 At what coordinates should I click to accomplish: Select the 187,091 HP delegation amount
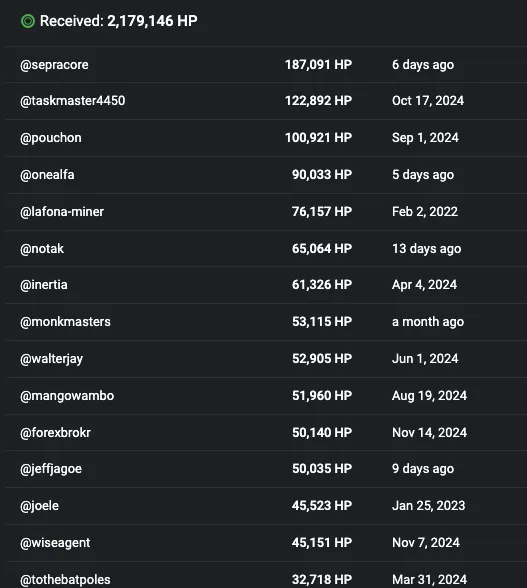(318, 65)
